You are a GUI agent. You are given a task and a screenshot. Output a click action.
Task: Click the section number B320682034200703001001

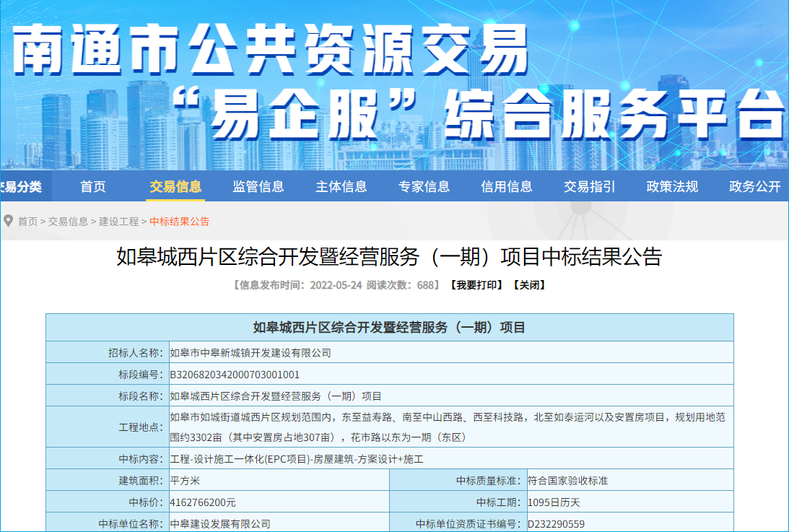235,375
